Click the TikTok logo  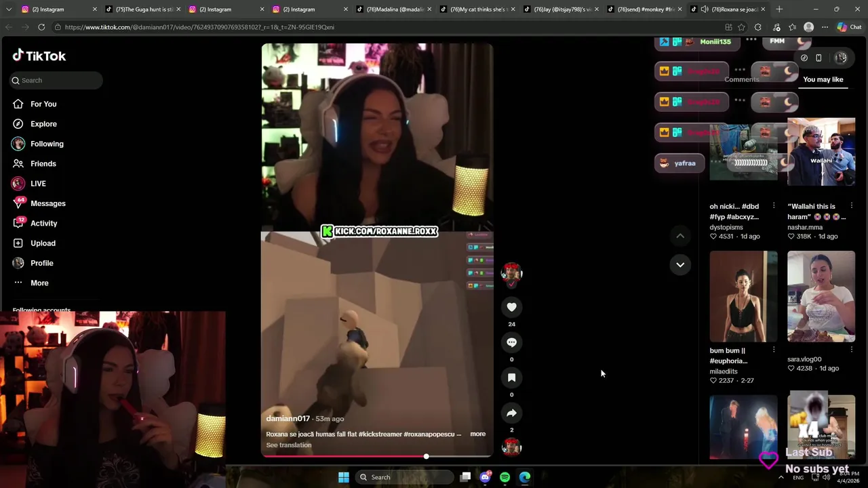39,56
